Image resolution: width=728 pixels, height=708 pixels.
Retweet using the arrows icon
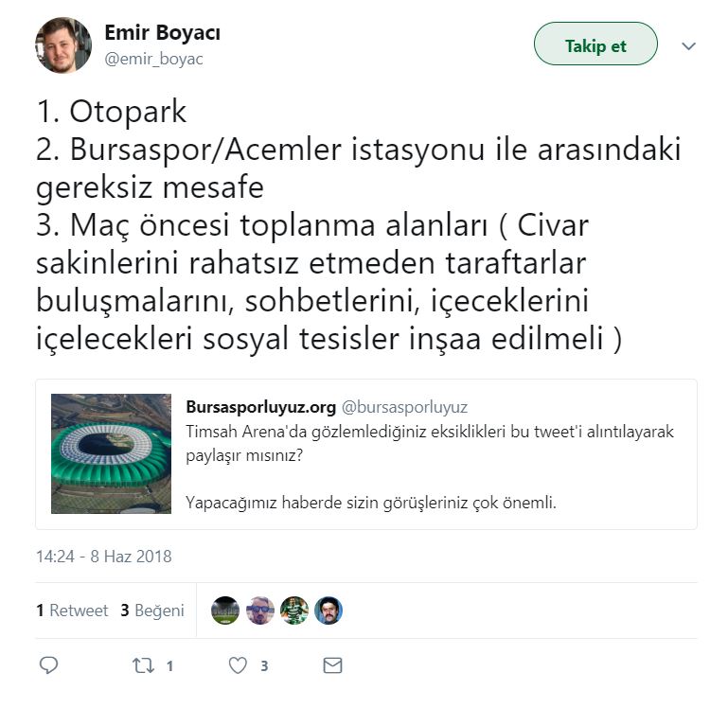(143, 665)
